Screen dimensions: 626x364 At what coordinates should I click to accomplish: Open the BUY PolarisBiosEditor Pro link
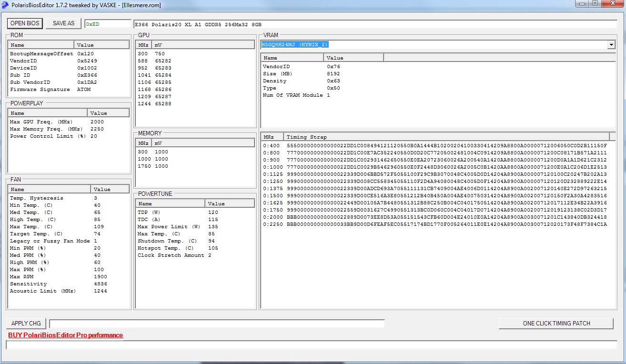pos(65,335)
